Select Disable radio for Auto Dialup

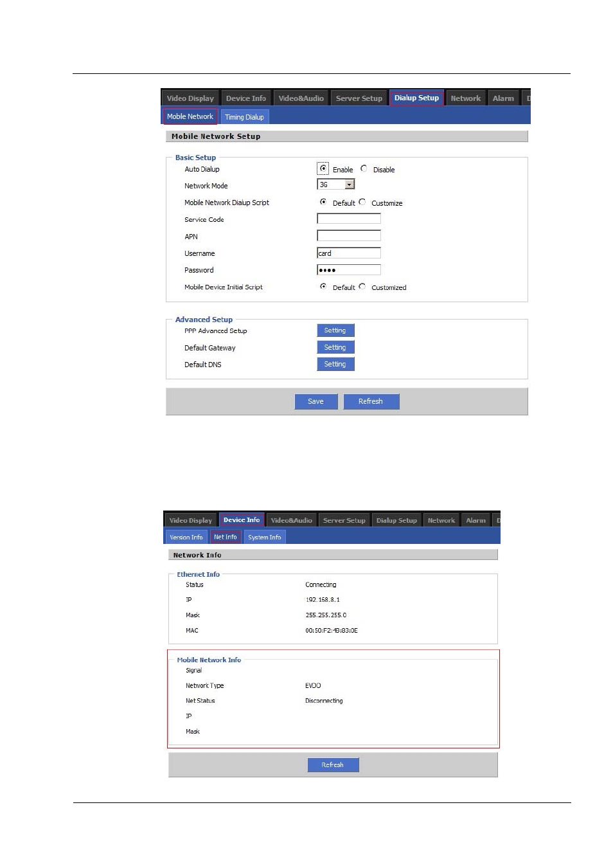(364, 168)
